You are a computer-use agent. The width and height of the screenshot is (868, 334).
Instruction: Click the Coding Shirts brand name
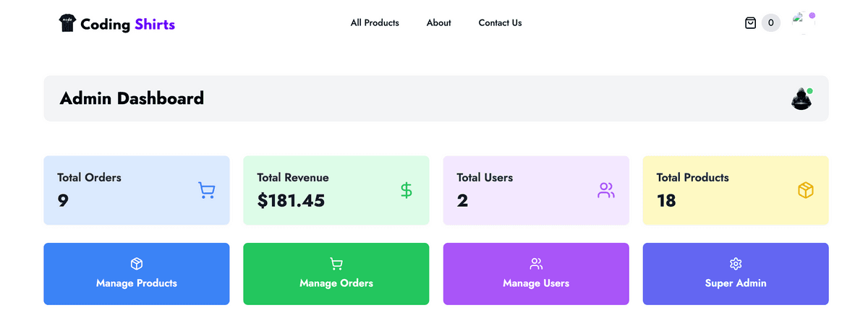127,25
